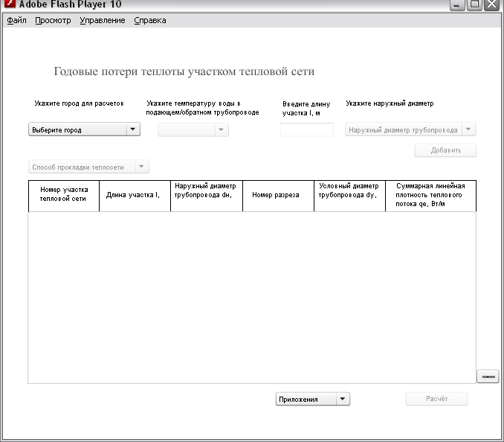The image size is (504, 442).
Task: Open the Способ прокладки теплосети dropdown
Action: tap(88, 167)
